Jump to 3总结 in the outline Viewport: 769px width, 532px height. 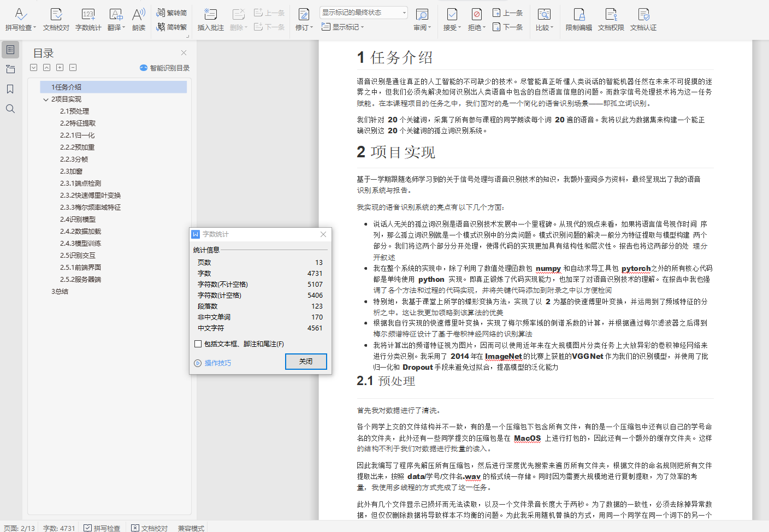click(60, 292)
